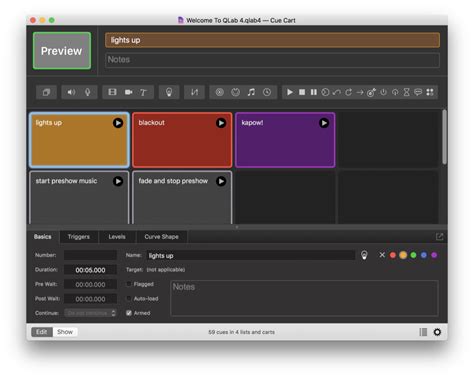Screen dimensions: 474x378
Task: Open the Continue mode dropdown
Action: tap(90, 313)
